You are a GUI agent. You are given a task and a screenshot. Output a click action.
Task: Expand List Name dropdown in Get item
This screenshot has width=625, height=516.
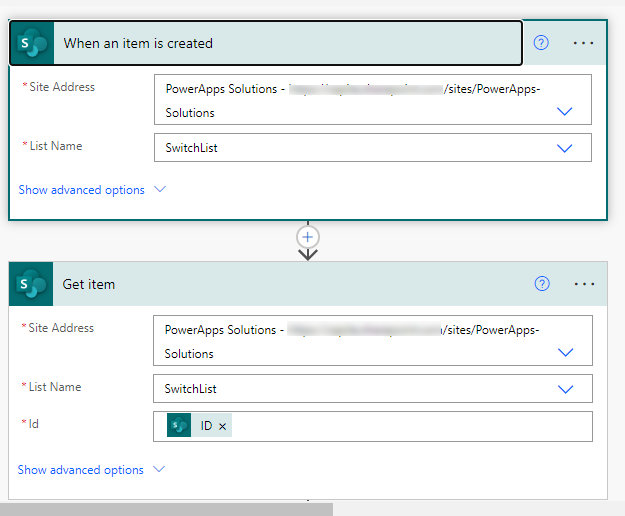click(565, 389)
